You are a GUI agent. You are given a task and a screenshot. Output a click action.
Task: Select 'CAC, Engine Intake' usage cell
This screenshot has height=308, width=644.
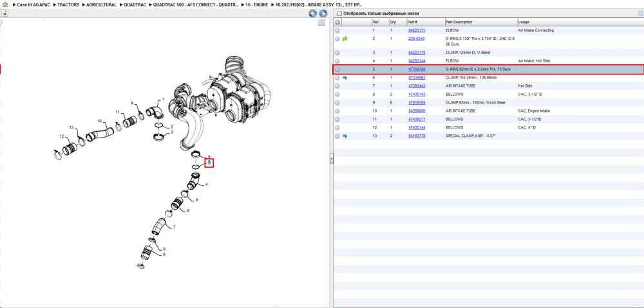click(534, 111)
